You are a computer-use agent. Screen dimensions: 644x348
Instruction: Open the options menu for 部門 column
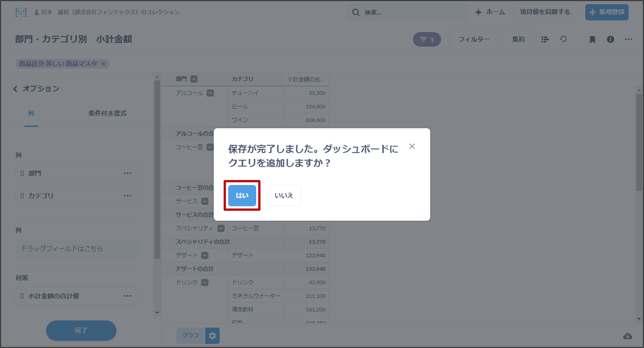point(128,173)
